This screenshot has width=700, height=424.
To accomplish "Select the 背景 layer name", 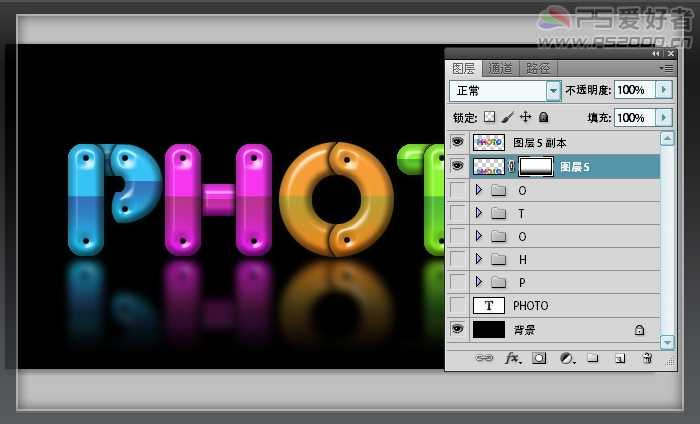I will tap(524, 330).
